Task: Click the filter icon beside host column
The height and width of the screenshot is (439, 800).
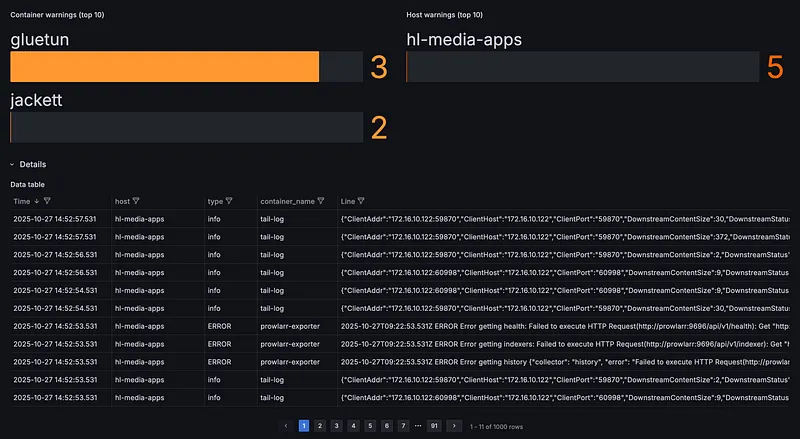Action: pos(136,201)
